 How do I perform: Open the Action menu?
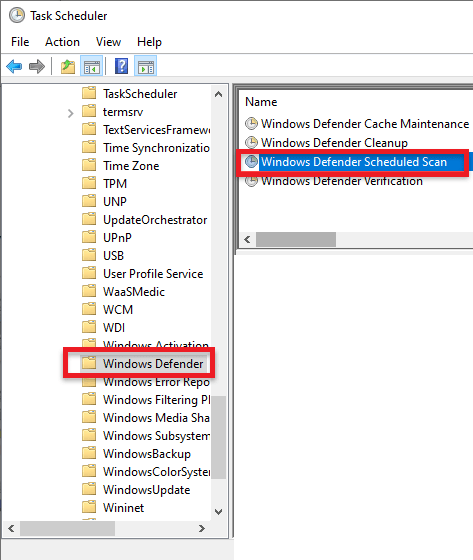tap(62, 42)
